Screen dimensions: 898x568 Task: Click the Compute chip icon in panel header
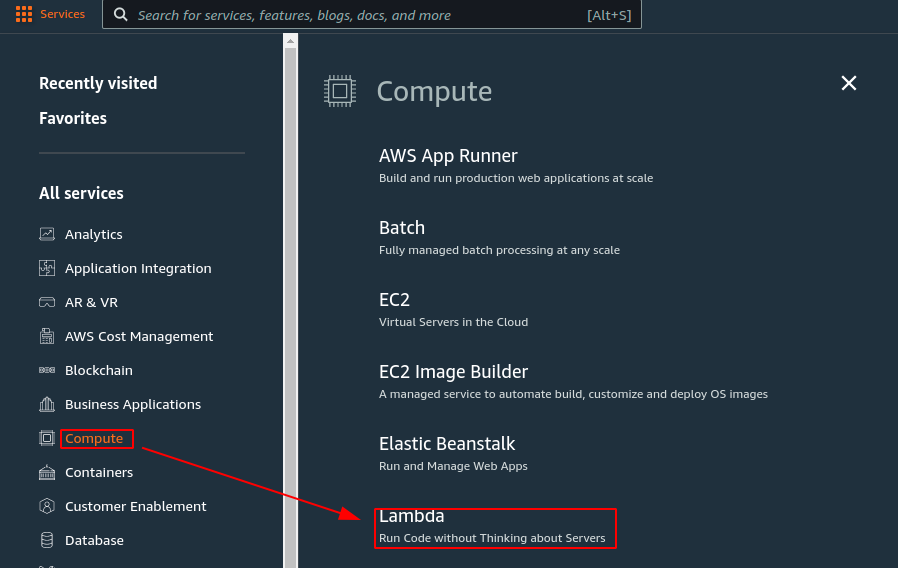coord(340,91)
